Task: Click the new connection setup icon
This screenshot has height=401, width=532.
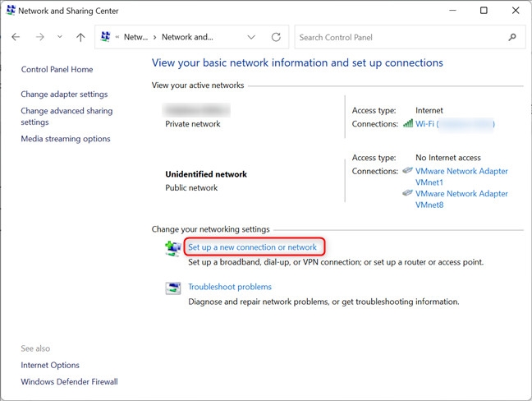Action: pos(173,249)
